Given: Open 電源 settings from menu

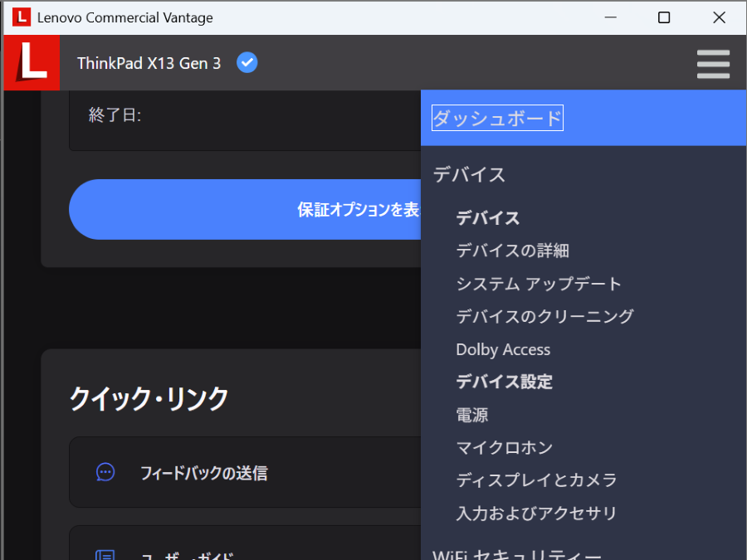Looking at the screenshot, I should (472, 415).
